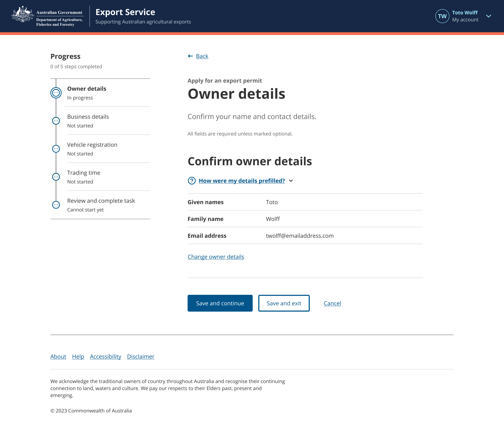Click the chevron next to prefilled question
Viewport: 504px width, 431px height.
291,181
